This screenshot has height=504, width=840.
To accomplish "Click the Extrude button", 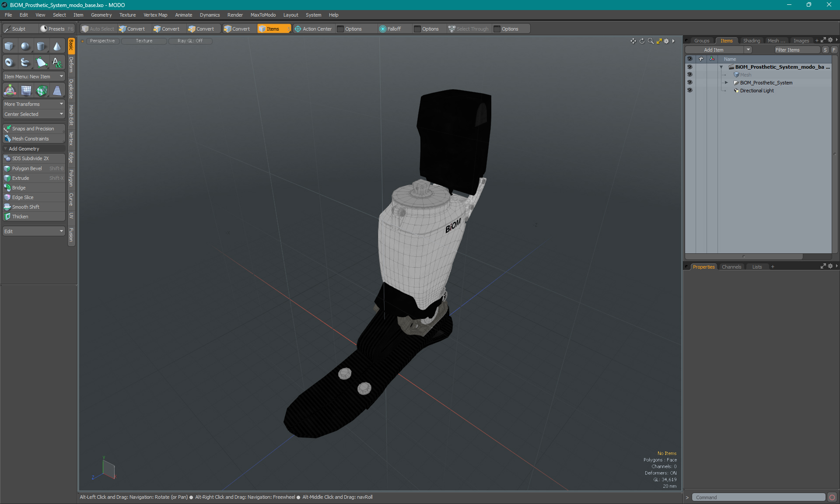I will (x=34, y=178).
